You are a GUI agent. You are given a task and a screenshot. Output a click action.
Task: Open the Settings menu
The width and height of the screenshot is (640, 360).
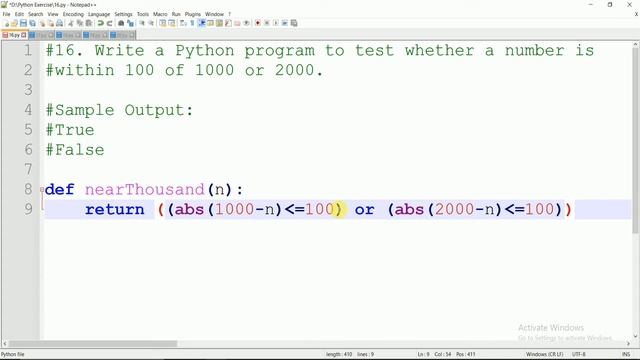point(123,14)
